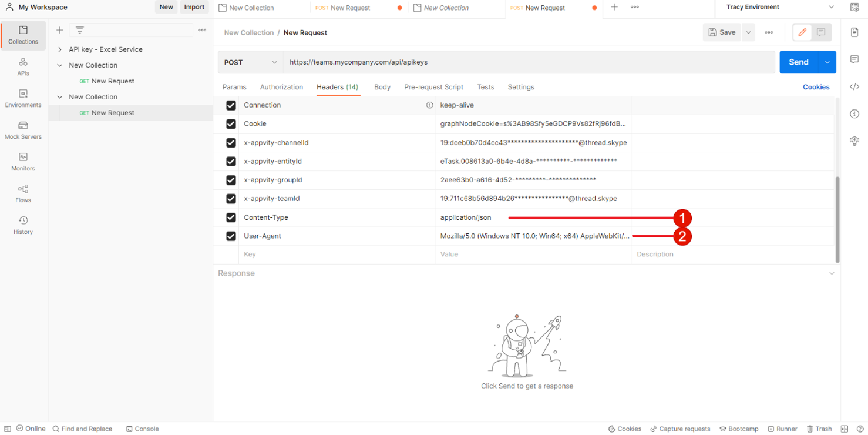Disable the Cookie header checkbox
Viewport: 868px width, 435px height.
[x=231, y=124]
